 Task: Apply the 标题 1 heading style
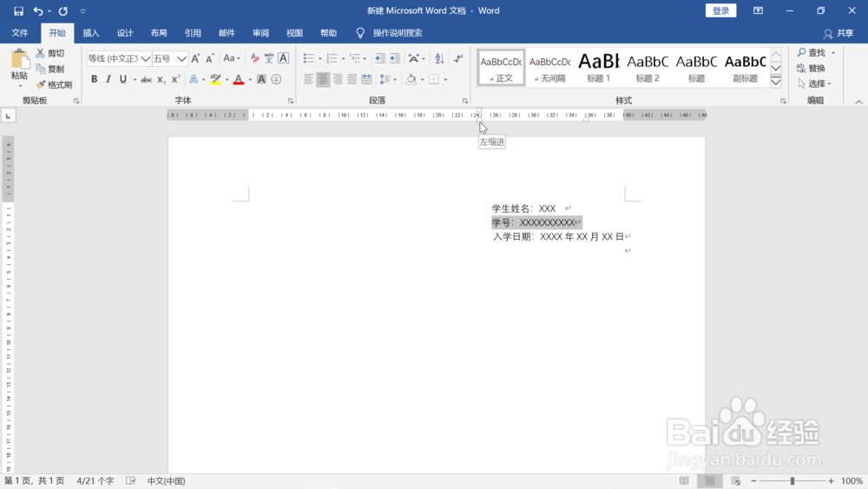[x=598, y=68]
